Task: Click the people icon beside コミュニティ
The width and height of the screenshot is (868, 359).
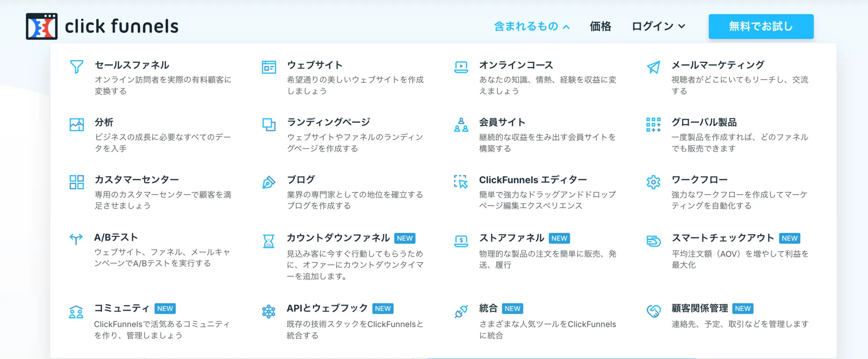Action: pos(76,312)
